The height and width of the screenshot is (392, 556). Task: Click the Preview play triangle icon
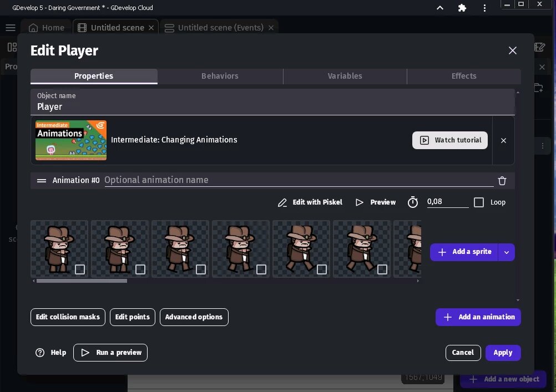click(359, 202)
